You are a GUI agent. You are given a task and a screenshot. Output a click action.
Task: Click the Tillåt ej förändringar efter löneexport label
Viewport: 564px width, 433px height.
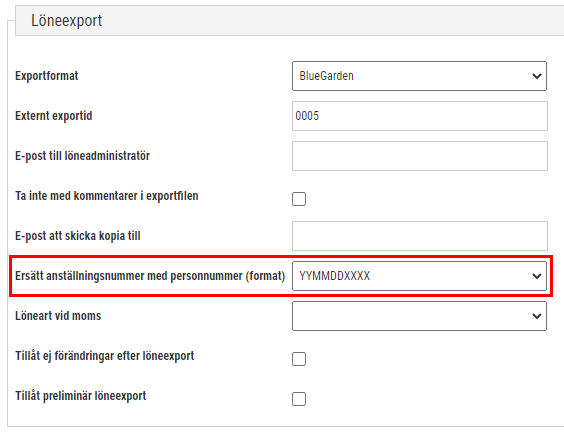[x=104, y=356]
